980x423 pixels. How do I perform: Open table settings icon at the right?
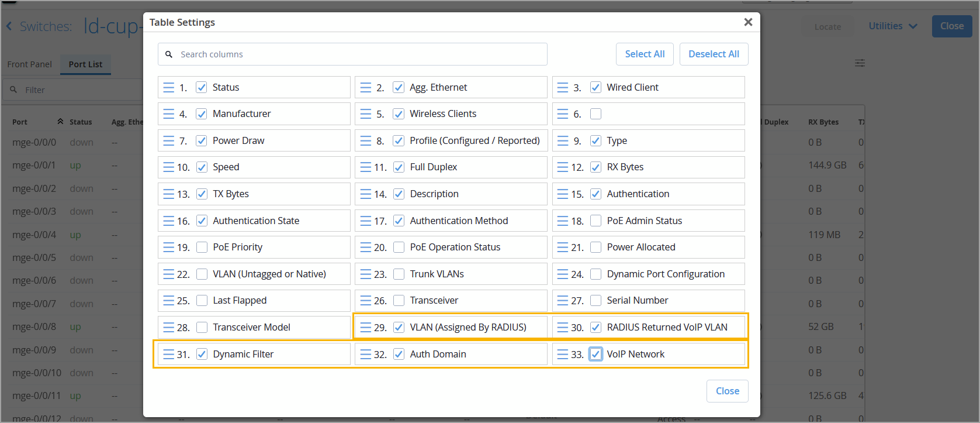pos(860,63)
